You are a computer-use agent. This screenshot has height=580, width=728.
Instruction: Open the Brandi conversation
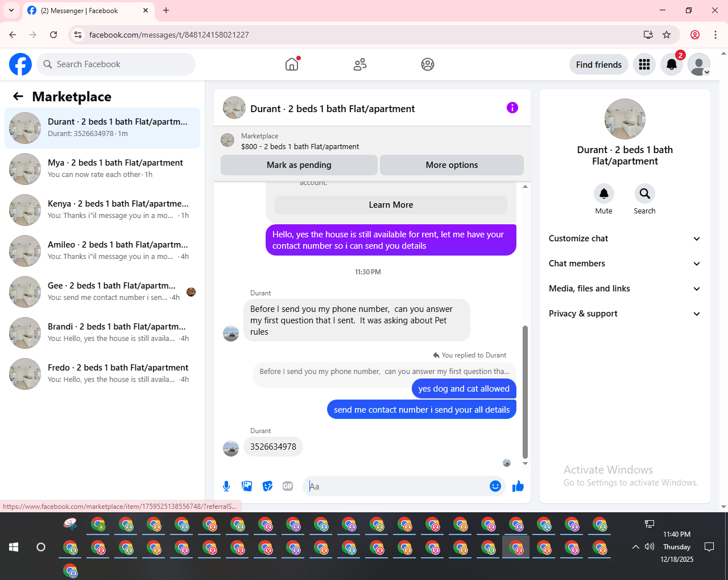pos(102,333)
